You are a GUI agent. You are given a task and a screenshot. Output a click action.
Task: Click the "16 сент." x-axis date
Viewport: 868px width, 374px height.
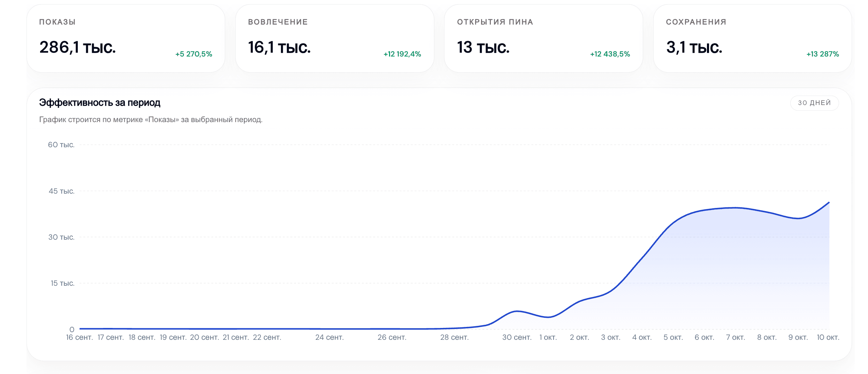pyautogui.click(x=79, y=337)
